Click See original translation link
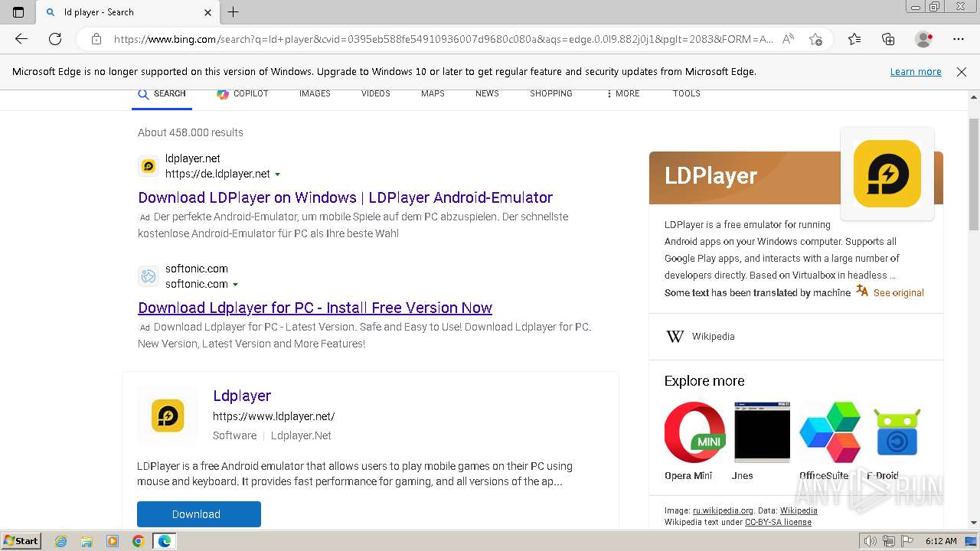This screenshot has height=551, width=980. click(899, 292)
